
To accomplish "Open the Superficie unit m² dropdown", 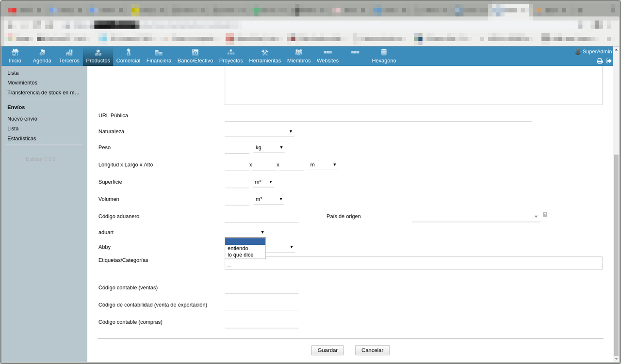I will pyautogui.click(x=263, y=182).
